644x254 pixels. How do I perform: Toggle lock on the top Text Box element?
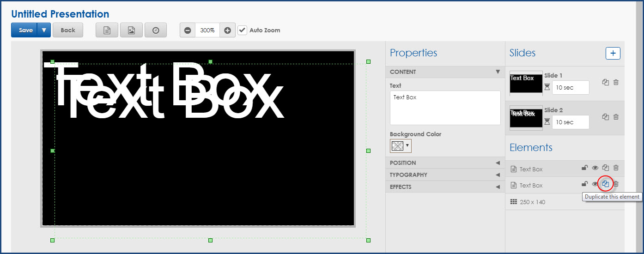584,168
